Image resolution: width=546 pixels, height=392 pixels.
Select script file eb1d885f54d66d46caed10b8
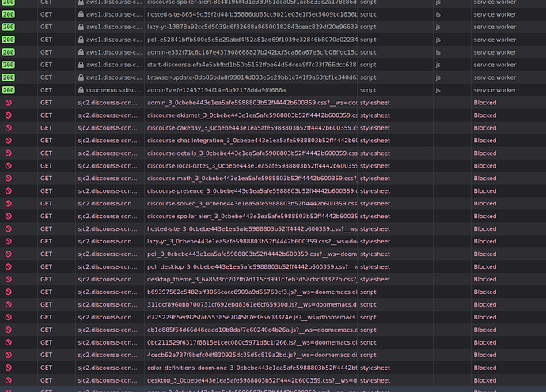click(x=252, y=330)
